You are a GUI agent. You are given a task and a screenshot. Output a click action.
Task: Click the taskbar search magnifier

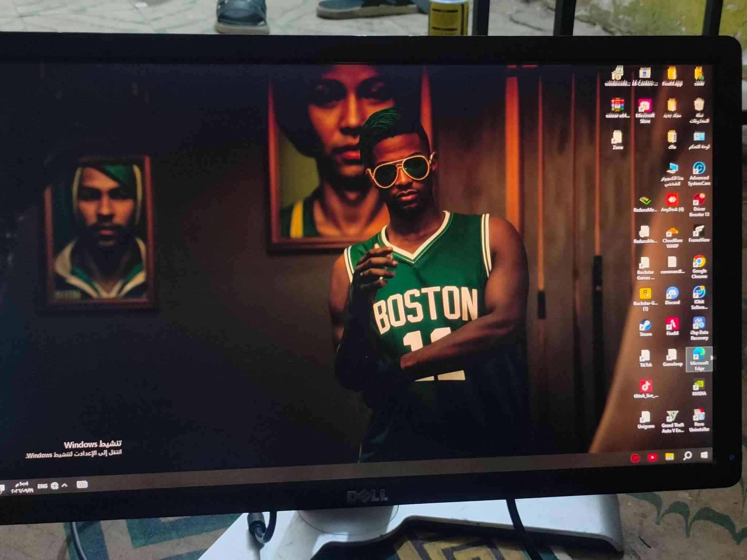(x=687, y=456)
